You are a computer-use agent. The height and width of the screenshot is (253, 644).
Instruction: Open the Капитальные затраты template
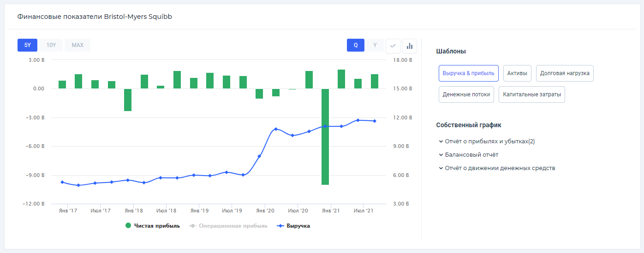pyautogui.click(x=531, y=94)
